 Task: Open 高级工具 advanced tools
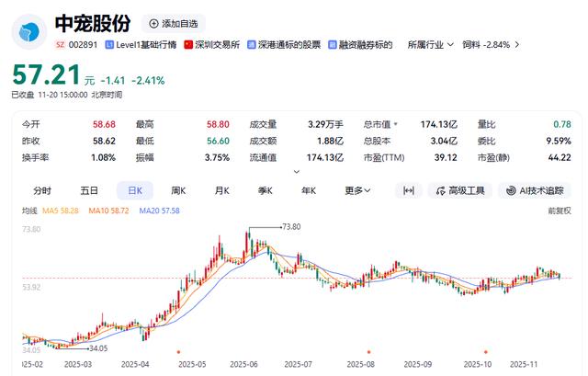pos(460,190)
